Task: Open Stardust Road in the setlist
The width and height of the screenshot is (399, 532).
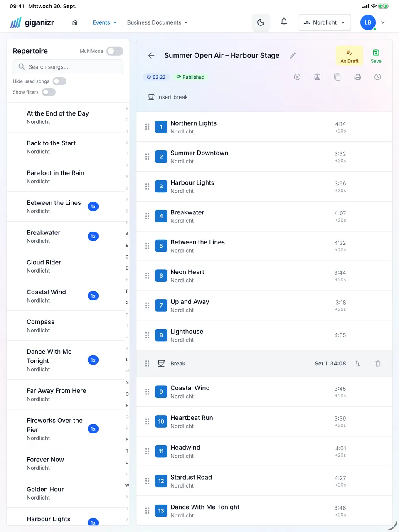Action: click(x=264, y=481)
